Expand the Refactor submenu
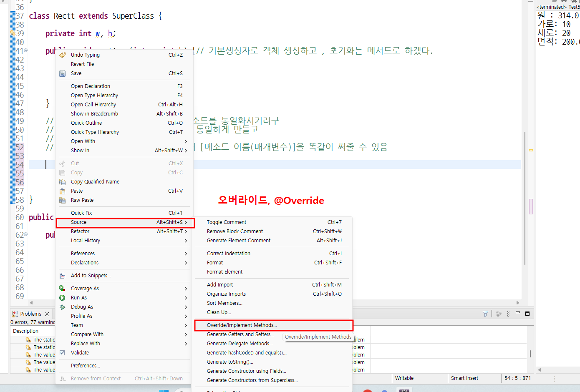Screen dimensions: 580x392 click(80, 231)
